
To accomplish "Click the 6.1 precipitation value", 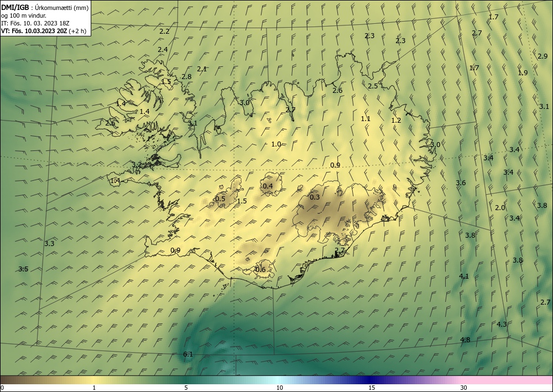I will click(x=188, y=354).
